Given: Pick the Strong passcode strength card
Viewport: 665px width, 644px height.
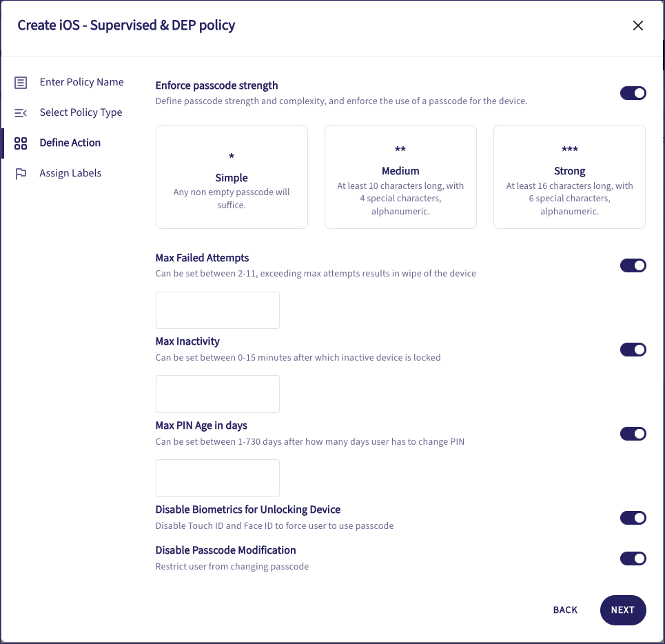Looking at the screenshot, I should [x=569, y=177].
